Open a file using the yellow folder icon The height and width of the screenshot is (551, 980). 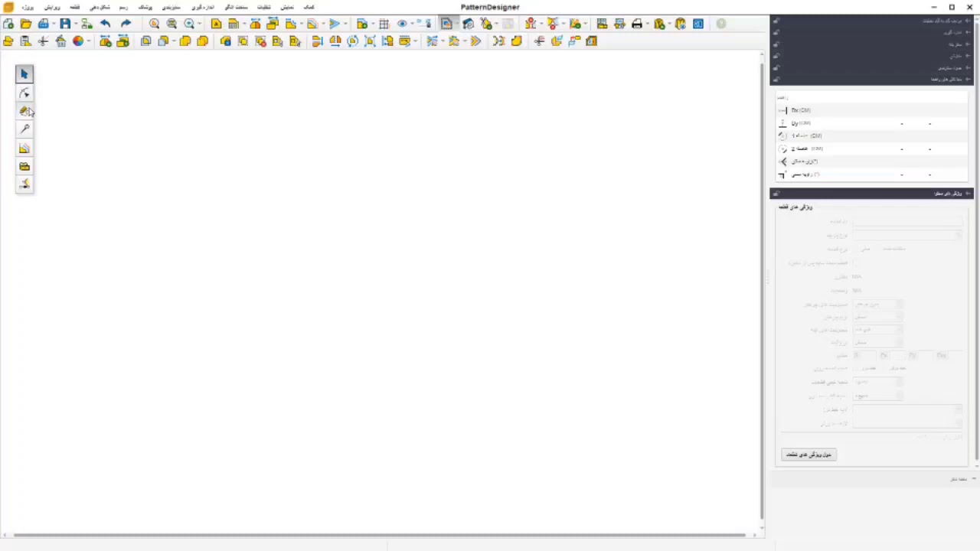(26, 24)
